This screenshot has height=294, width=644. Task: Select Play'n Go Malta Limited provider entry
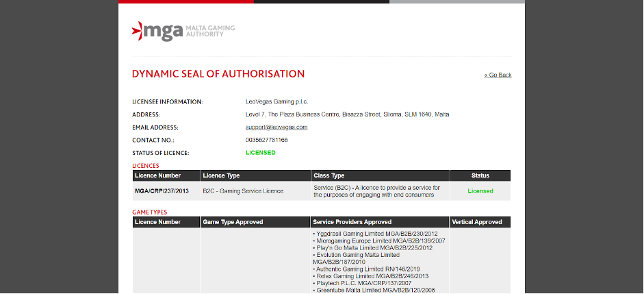(x=372, y=248)
